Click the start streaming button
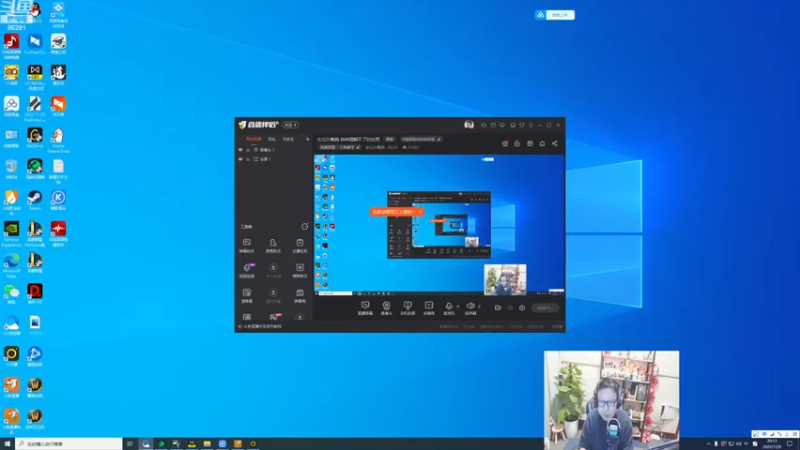The width and height of the screenshot is (800, 450). (545, 308)
